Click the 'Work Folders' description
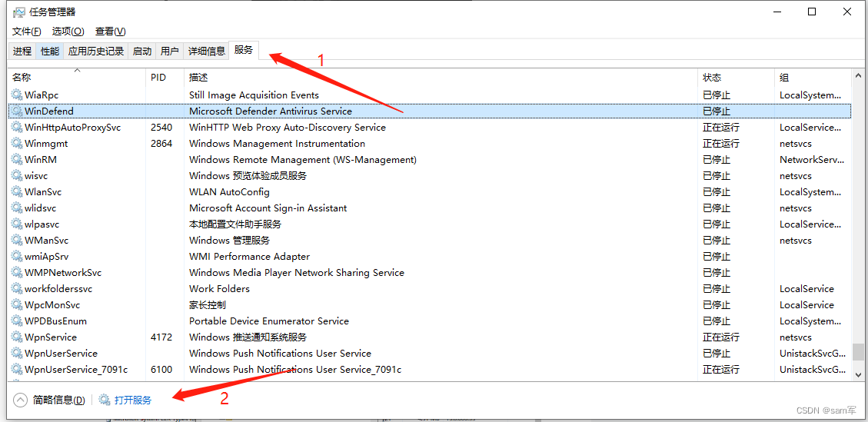 [x=219, y=288]
